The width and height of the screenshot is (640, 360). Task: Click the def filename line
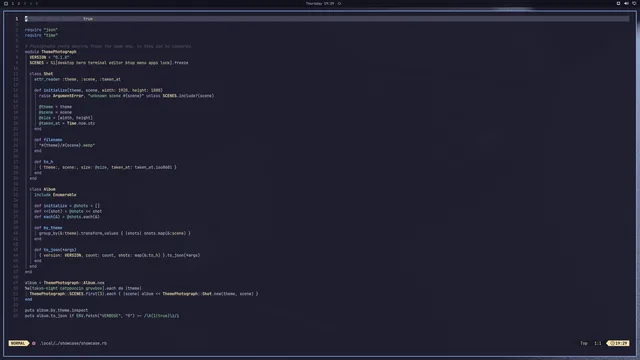pyautogui.click(x=48, y=140)
